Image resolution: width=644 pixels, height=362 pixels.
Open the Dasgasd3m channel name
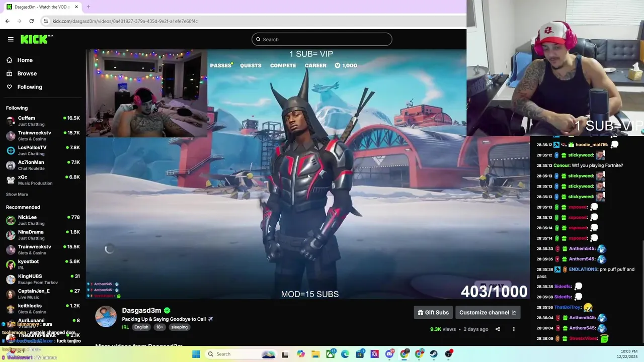141,311
